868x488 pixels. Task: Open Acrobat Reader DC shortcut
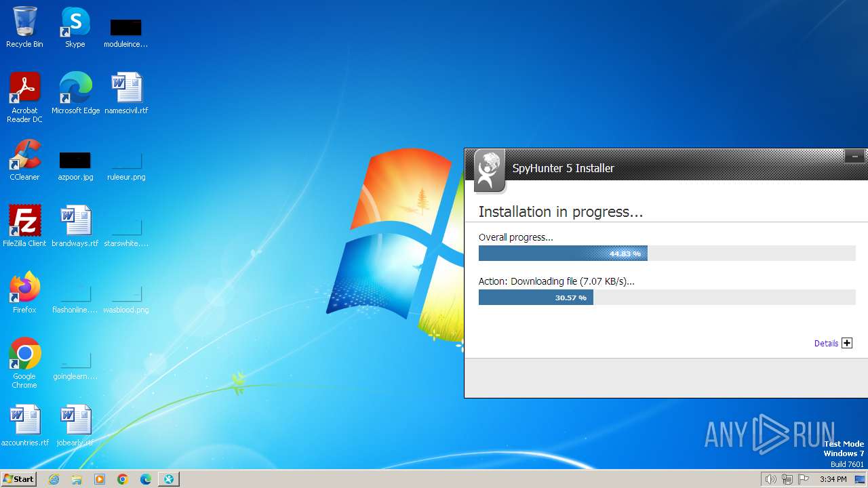tap(24, 98)
